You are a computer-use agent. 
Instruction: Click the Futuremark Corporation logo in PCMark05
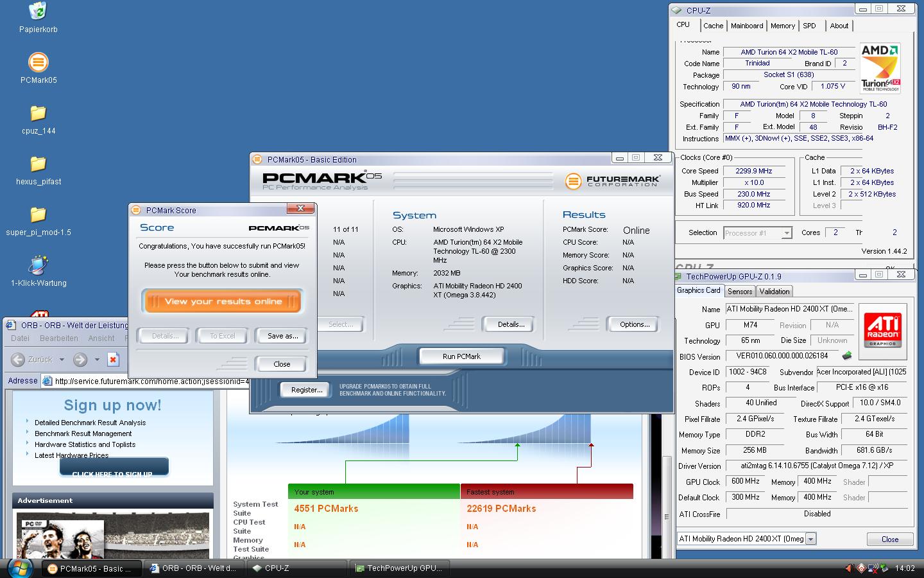click(x=613, y=180)
